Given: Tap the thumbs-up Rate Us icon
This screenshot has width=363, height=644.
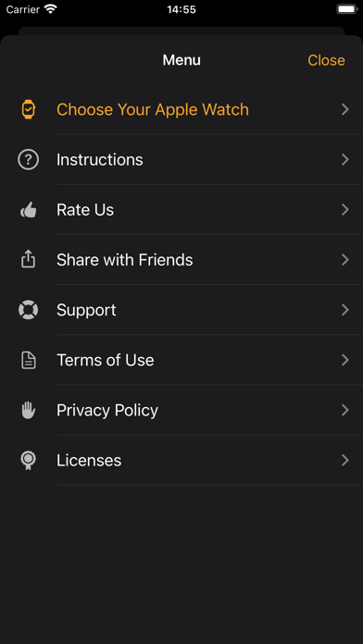Looking at the screenshot, I should click(28, 210).
